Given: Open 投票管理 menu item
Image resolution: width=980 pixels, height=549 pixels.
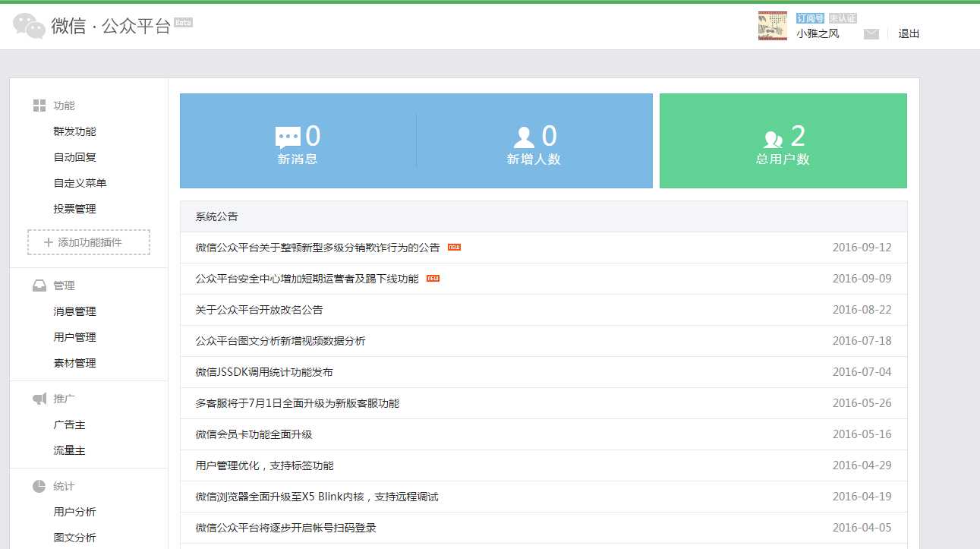Looking at the screenshot, I should pos(74,209).
